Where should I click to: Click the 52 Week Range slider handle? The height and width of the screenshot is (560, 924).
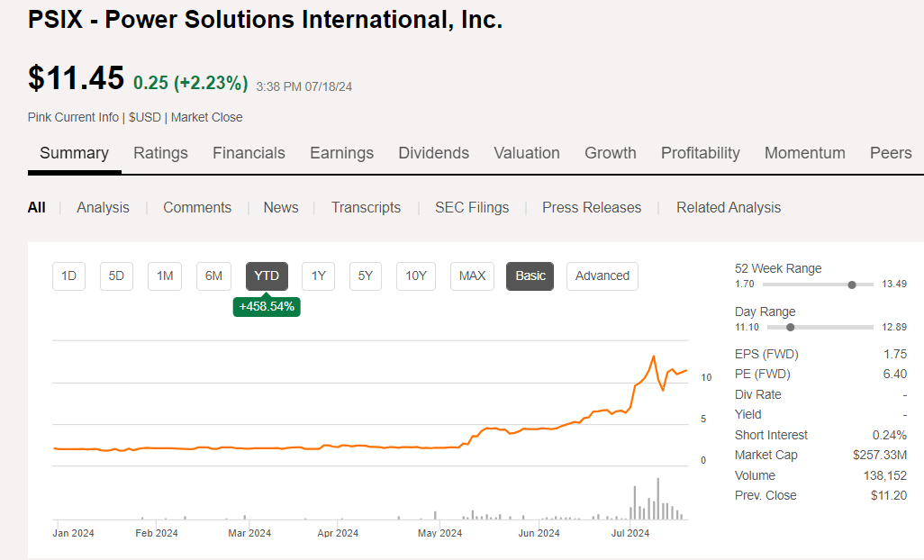point(851,285)
